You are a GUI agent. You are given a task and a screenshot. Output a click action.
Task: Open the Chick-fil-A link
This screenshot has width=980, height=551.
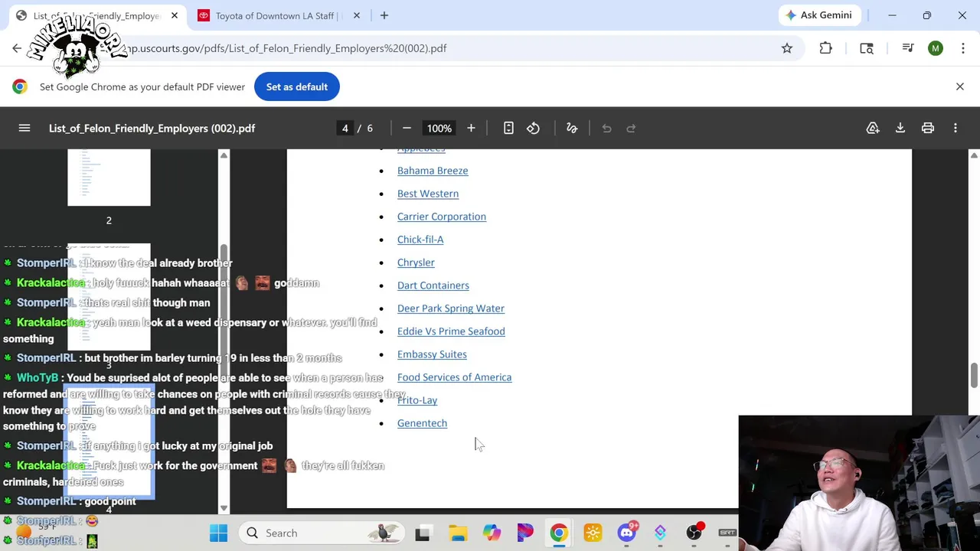tap(420, 240)
